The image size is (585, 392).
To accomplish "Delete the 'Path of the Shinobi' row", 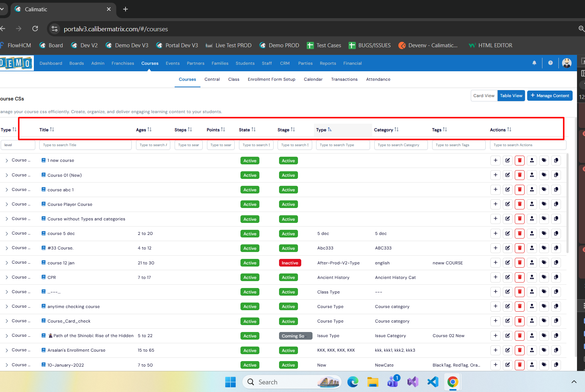I will pos(520,336).
